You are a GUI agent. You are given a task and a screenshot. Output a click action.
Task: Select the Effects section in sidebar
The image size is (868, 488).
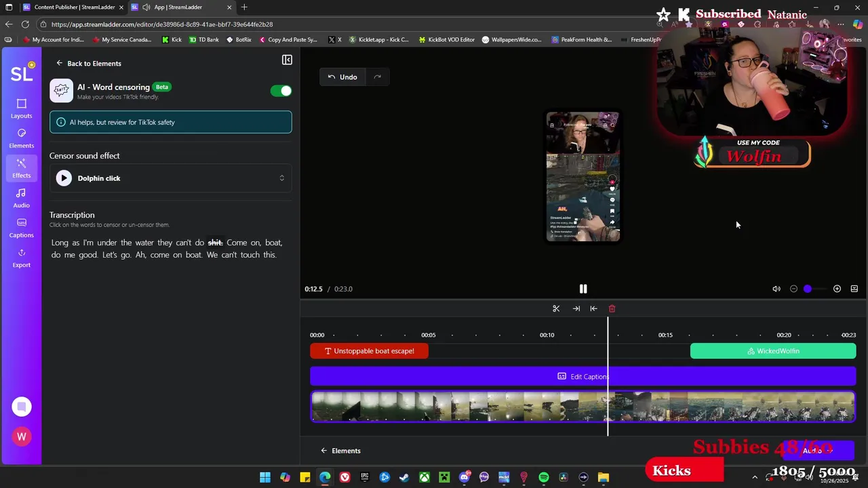pos(21,168)
